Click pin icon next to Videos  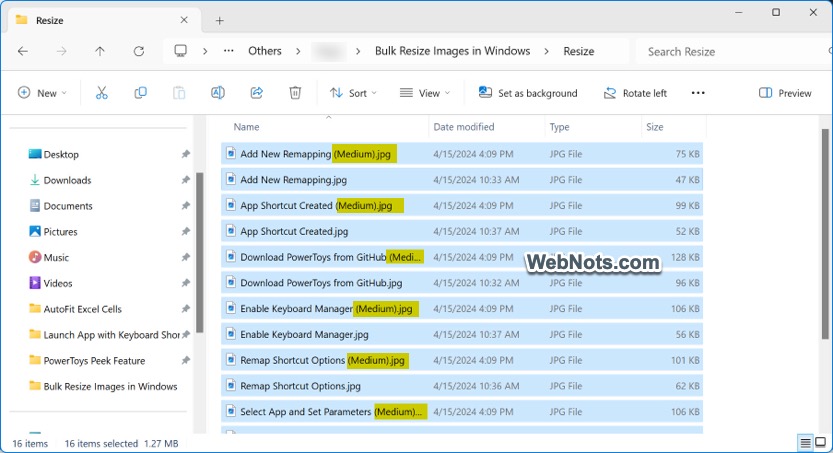tap(185, 283)
